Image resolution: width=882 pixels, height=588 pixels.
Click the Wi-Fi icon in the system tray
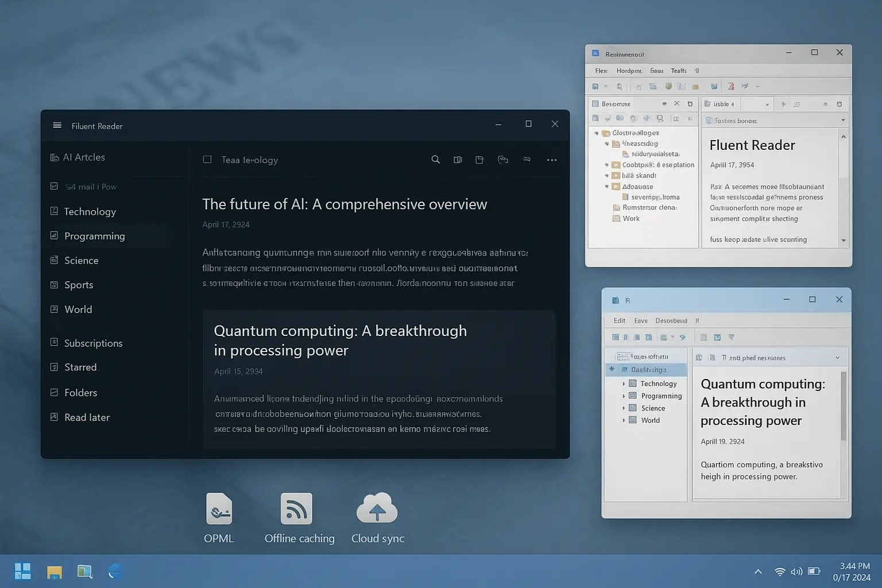click(780, 571)
